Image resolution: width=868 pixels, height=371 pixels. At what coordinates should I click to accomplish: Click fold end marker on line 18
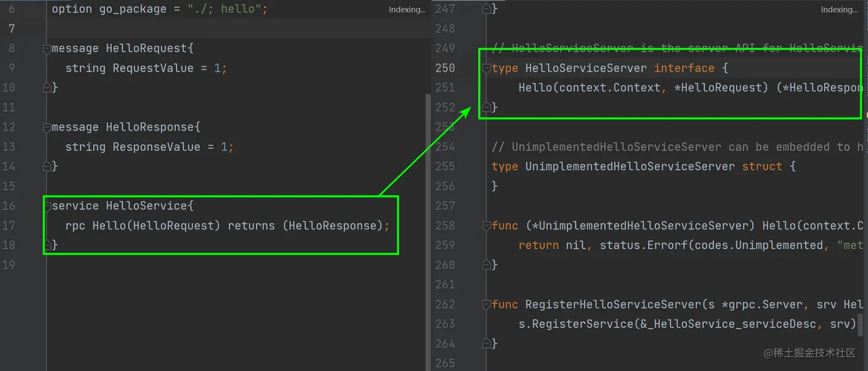[47, 245]
